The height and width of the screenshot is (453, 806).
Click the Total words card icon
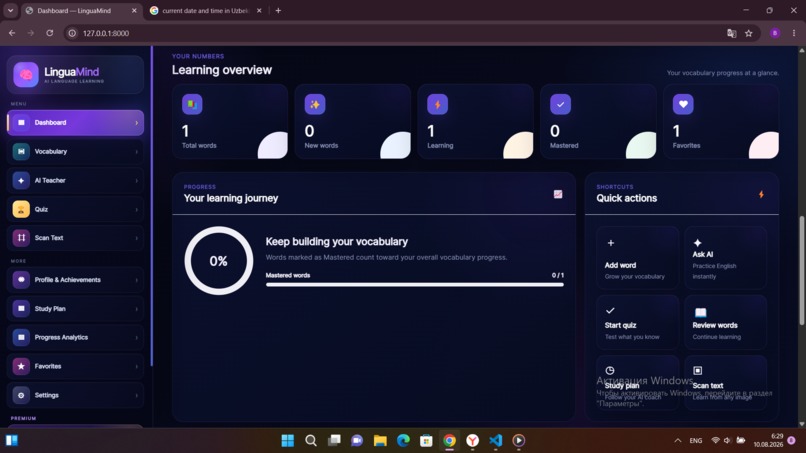point(192,104)
